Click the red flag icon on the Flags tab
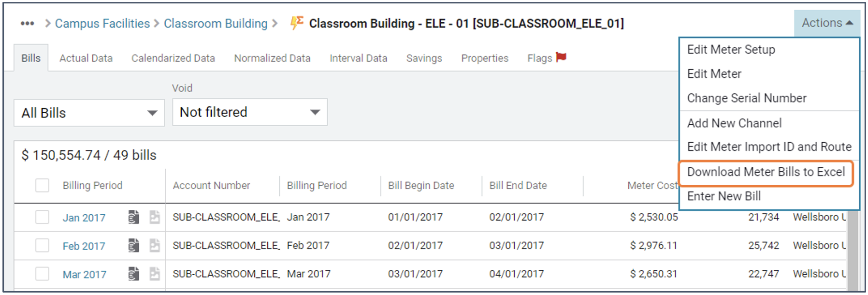 pyautogui.click(x=561, y=57)
